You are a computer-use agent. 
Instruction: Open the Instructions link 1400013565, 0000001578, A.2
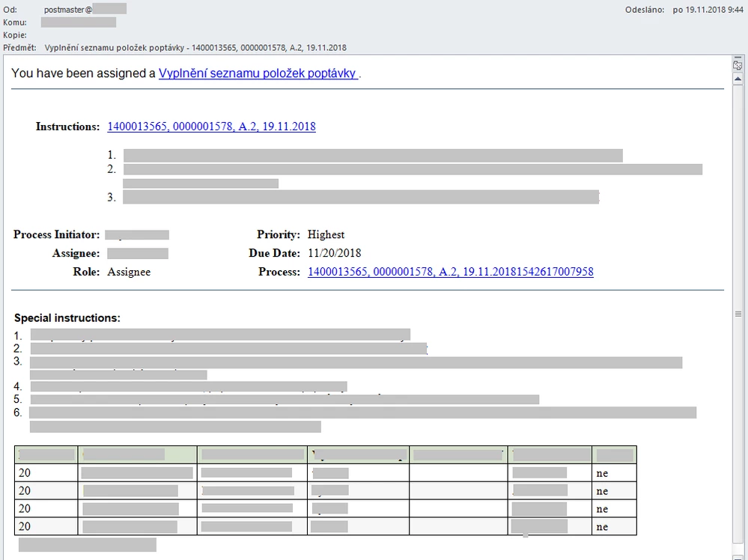pyautogui.click(x=211, y=127)
